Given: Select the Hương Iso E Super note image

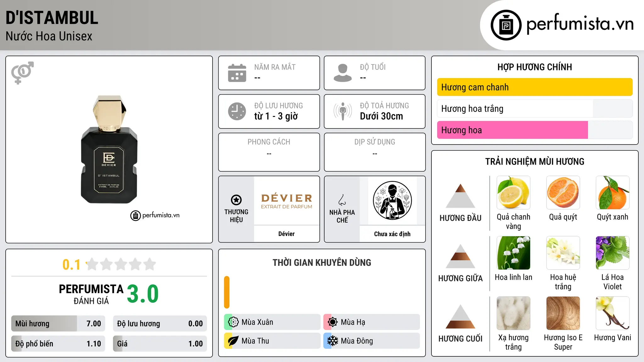Looking at the screenshot, I should [563, 313].
